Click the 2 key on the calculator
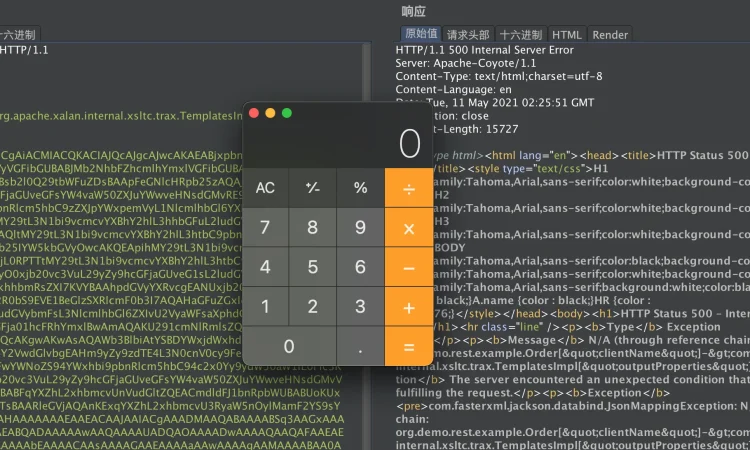The width and height of the screenshot is (750, 450). point(313,307)
